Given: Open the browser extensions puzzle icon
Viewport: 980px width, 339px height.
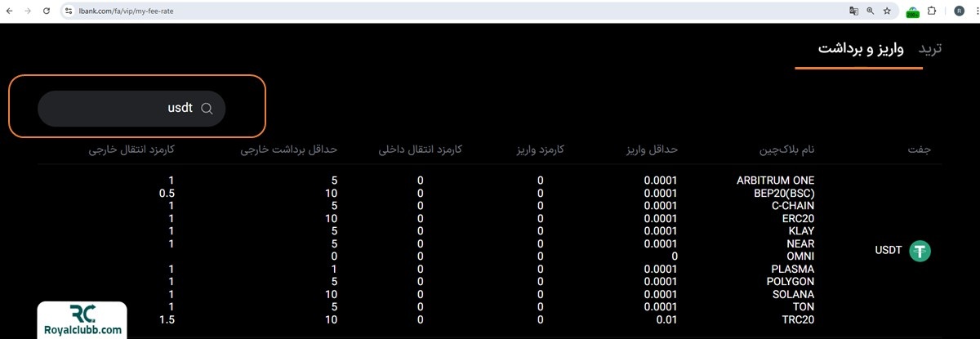Looking at the screenshot, I should point(933,11).
